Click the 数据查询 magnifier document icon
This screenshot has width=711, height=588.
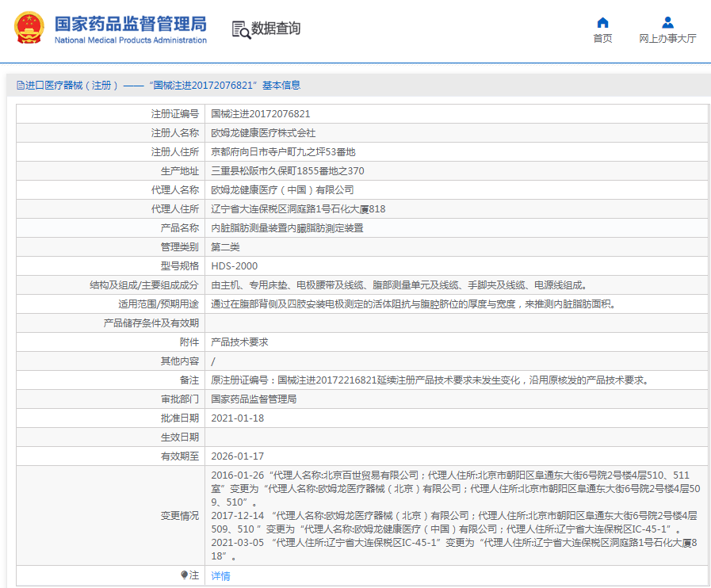click(x=241, y=29)
